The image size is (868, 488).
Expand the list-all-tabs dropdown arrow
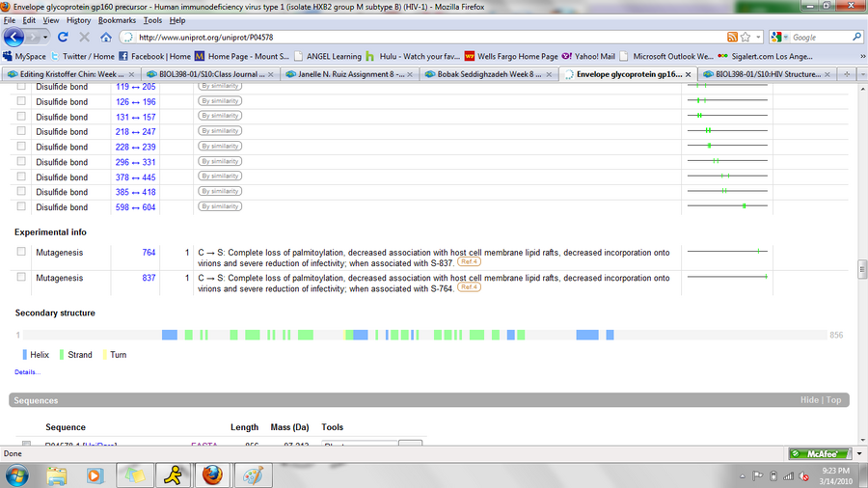pyautogui.click(x=859, y=73)
